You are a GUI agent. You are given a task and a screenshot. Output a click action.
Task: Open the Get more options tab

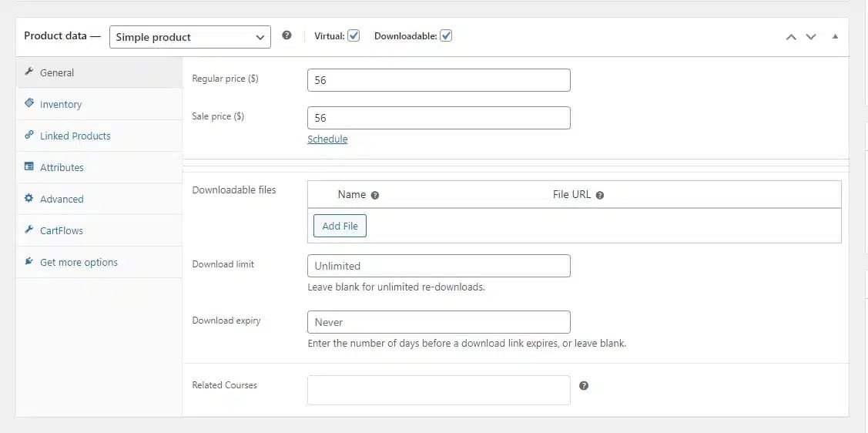click(99, 262)
